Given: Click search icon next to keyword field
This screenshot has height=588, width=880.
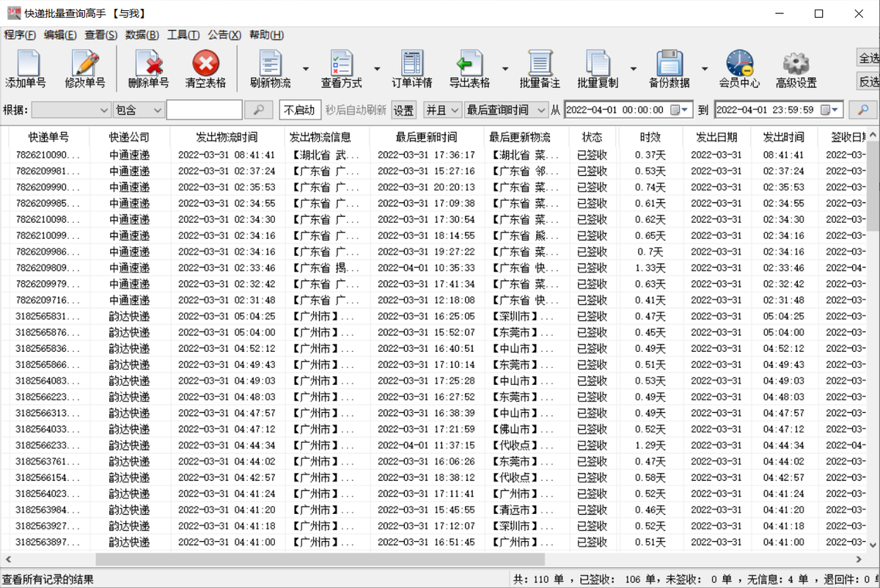Looking at the screenshot, I should 258,110.
